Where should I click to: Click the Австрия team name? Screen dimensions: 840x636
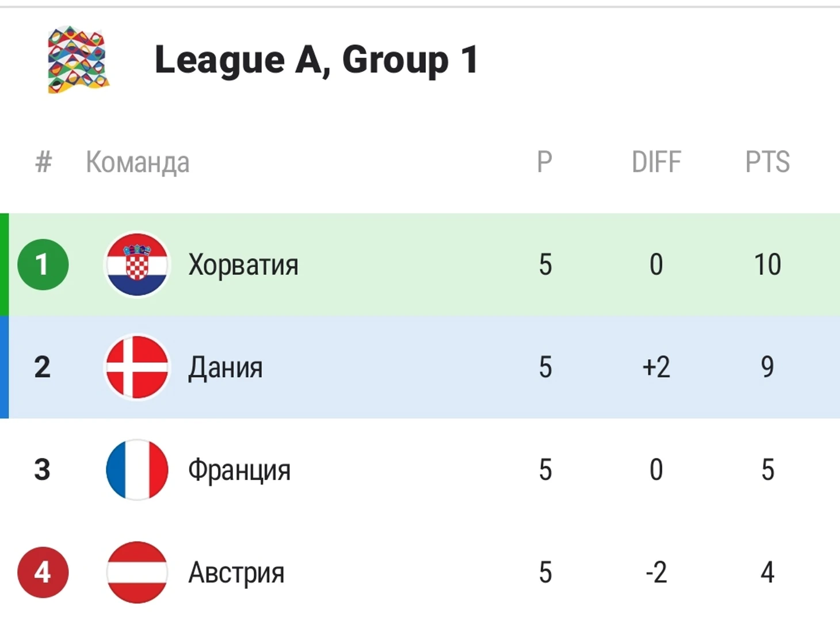tap(236, 573)
